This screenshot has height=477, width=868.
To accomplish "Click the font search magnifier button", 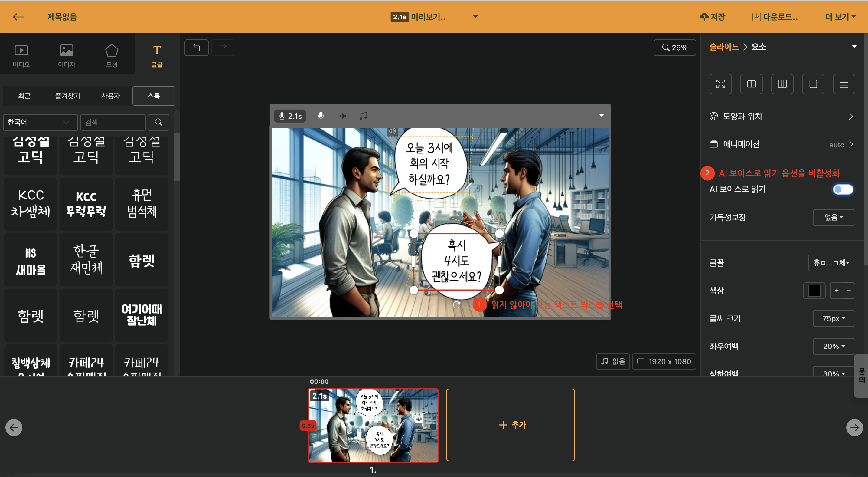I will pos(158,122).
